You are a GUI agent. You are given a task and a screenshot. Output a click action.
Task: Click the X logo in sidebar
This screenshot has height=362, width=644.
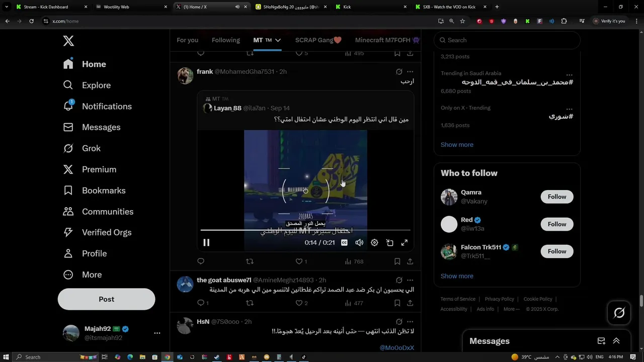click(x=68, y=41)
